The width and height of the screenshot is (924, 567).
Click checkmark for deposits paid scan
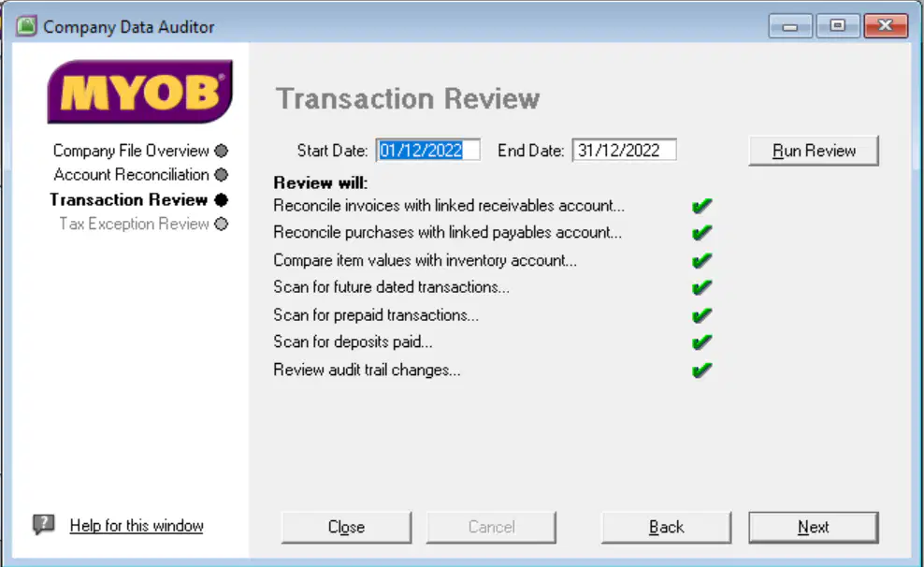[x=701, y=342]
